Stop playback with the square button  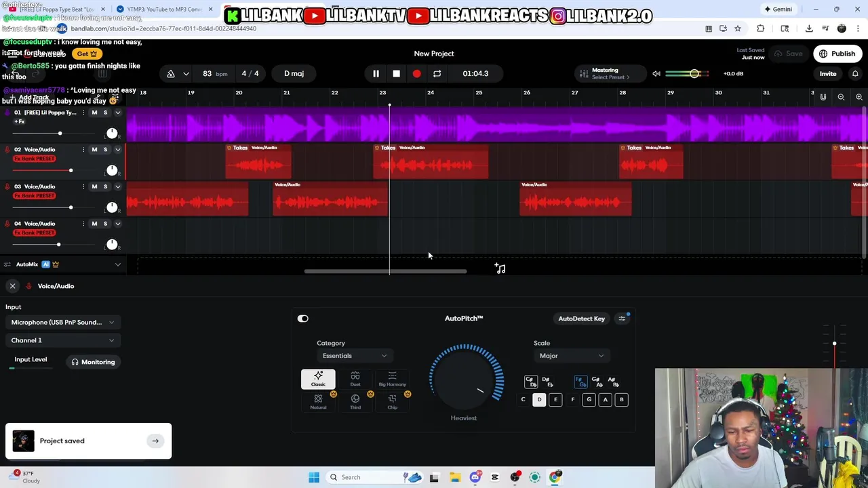pos(396,73)
